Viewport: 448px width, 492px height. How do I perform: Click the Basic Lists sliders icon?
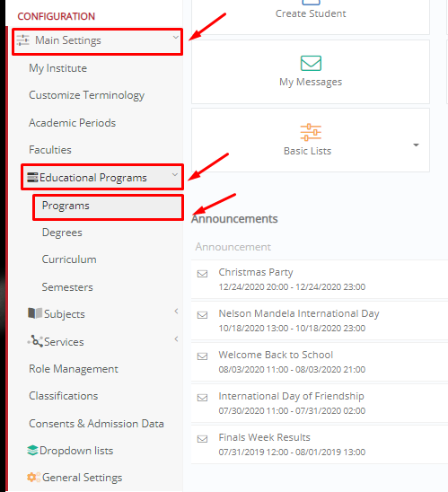click(x=311, y=132)
